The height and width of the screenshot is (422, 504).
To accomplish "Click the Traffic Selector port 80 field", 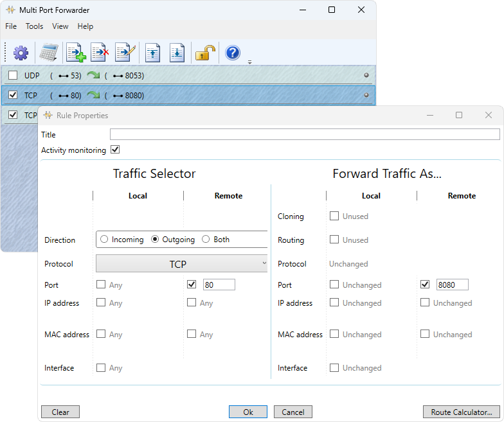I will (x=219, y=285).
